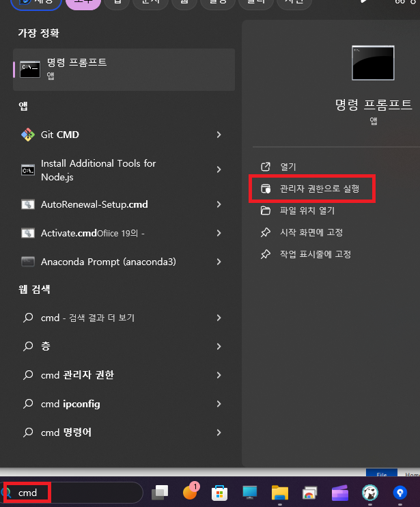Launch Anaconda Prompt (anaconda3) result

coord(124,262)
